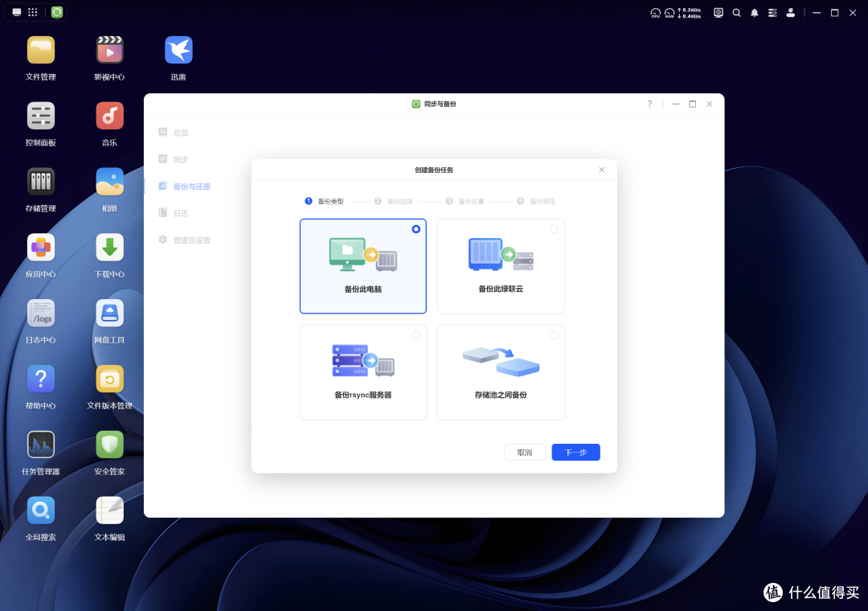Open the 网盘工具 desktop icon

[x=109, y=314]
